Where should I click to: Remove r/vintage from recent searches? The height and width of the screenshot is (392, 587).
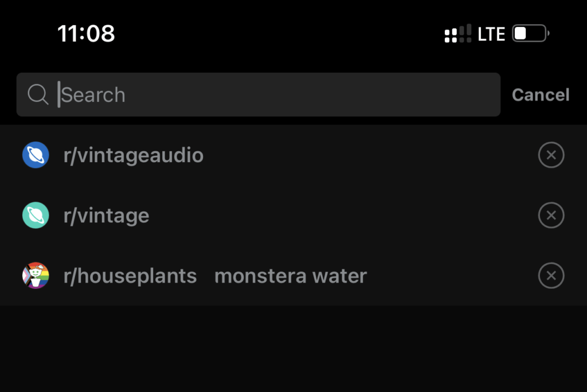click(551, 215)
